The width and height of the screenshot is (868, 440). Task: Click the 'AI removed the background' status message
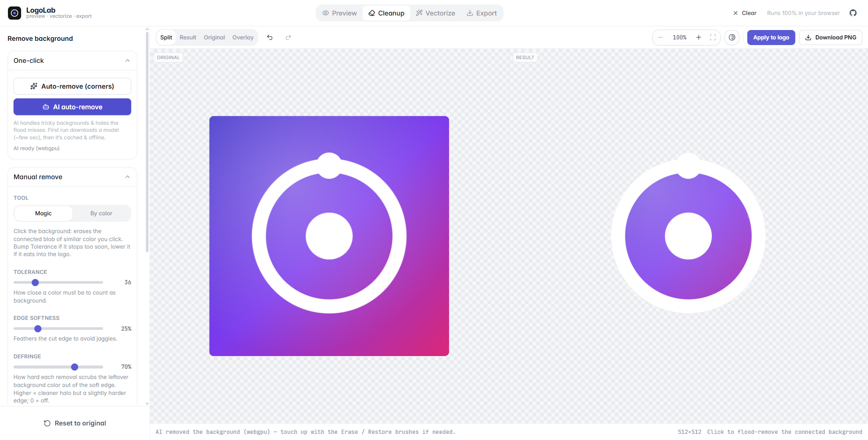click(x=306, y=432)
